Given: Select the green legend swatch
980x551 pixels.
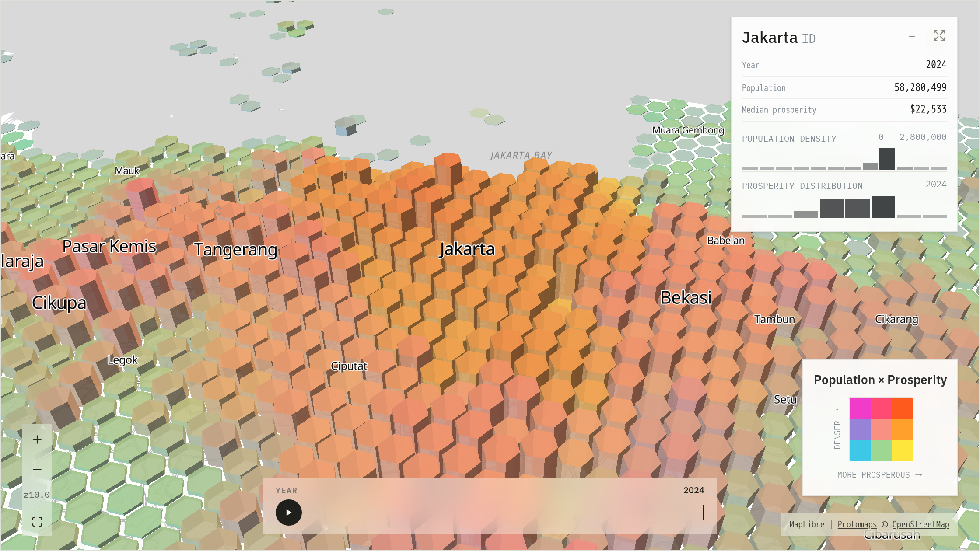Looking at the screenshot, I should pos(881,450).
